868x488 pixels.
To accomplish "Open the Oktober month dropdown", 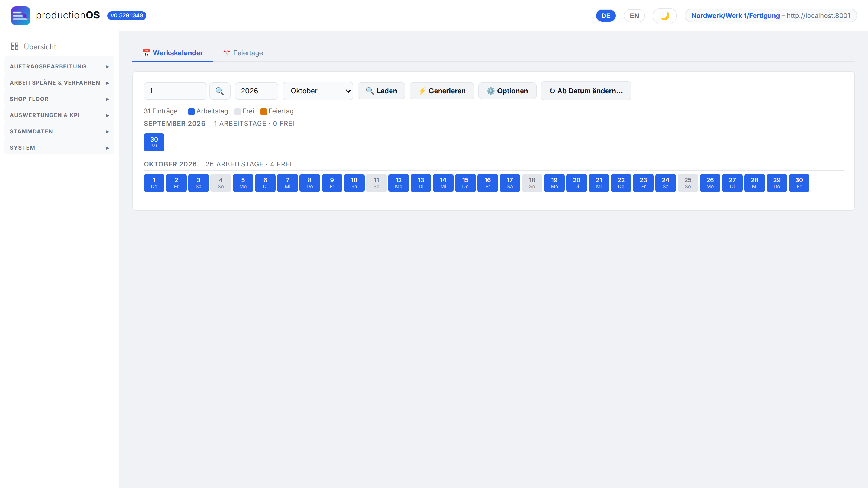I will pyautogui.click(x=318, y=91).
